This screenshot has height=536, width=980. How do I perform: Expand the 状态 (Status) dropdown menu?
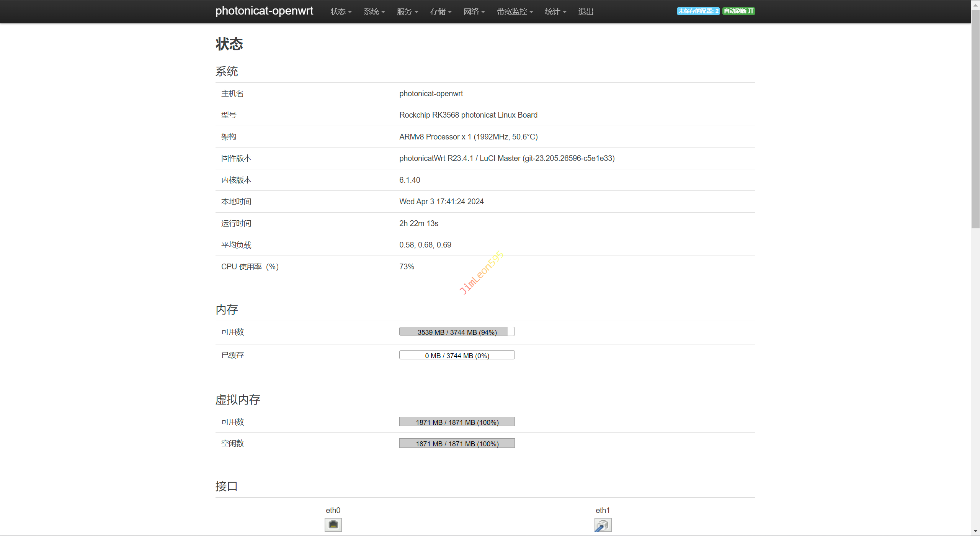click(341, 11)
